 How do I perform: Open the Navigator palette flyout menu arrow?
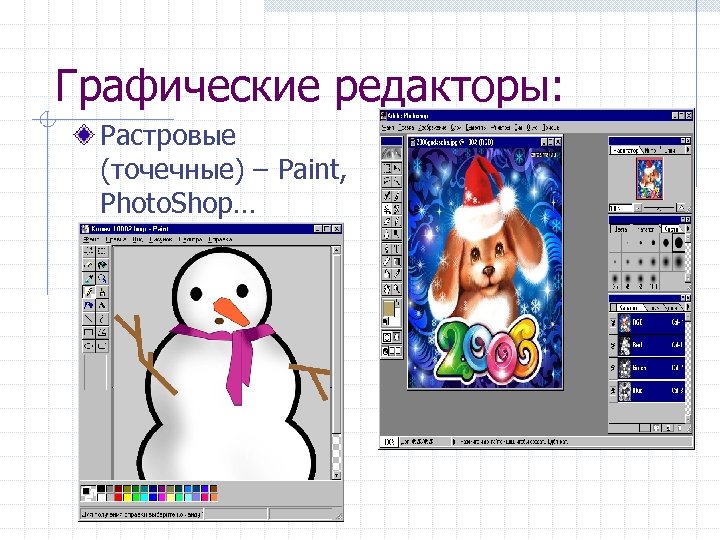point(688,150)
